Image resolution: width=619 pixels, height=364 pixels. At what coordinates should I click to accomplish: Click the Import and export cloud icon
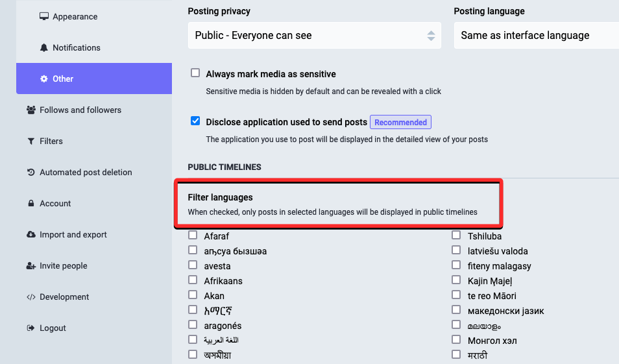pos(31,235)
